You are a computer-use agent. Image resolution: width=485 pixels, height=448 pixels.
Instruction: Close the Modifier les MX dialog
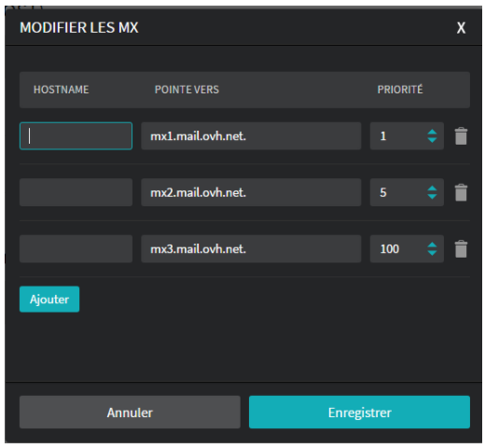point(461,28)
